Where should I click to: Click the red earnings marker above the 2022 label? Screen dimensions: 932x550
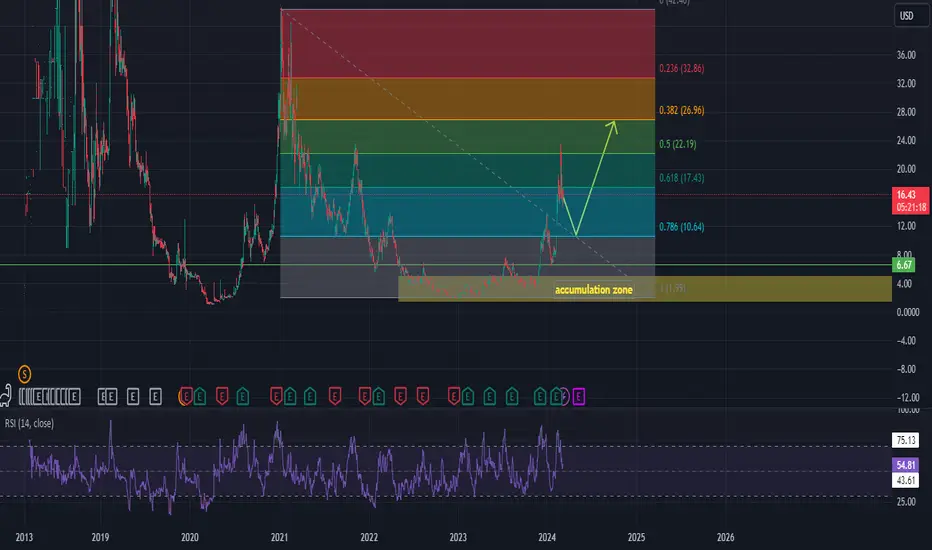pos(365,396)
